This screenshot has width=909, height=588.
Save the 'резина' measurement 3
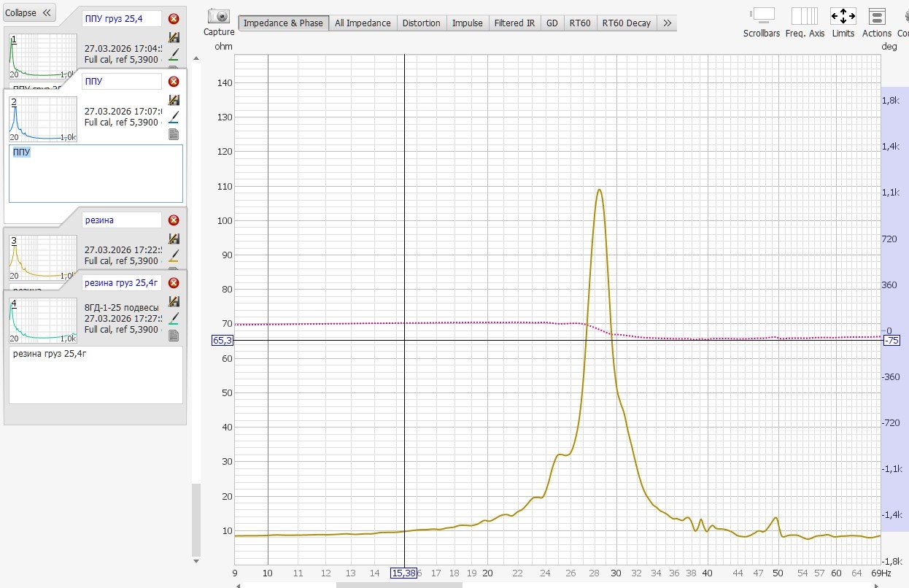(x=174, y=239)
